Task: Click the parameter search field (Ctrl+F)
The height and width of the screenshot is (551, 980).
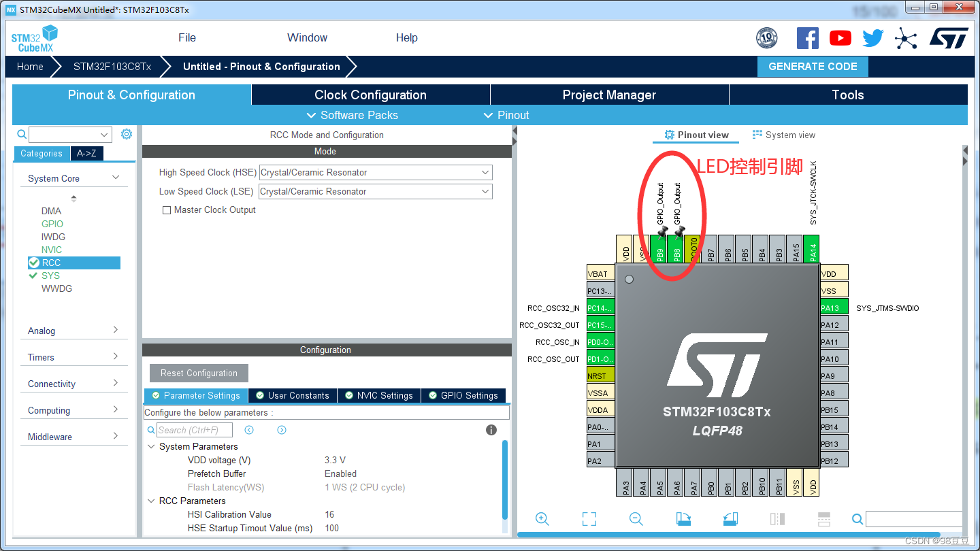Action: pyautogui.click(x=195, y=430)
